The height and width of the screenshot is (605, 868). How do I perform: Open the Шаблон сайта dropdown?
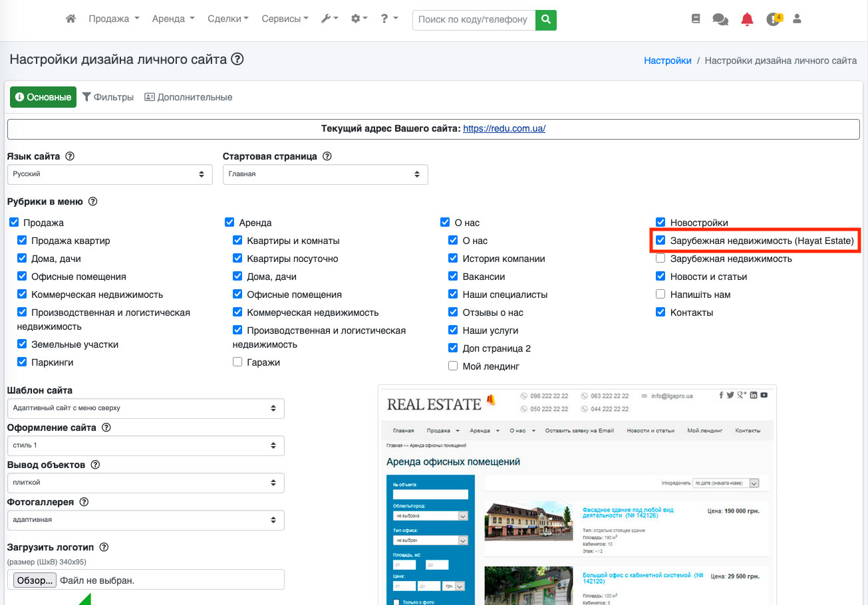coord(145,408)
